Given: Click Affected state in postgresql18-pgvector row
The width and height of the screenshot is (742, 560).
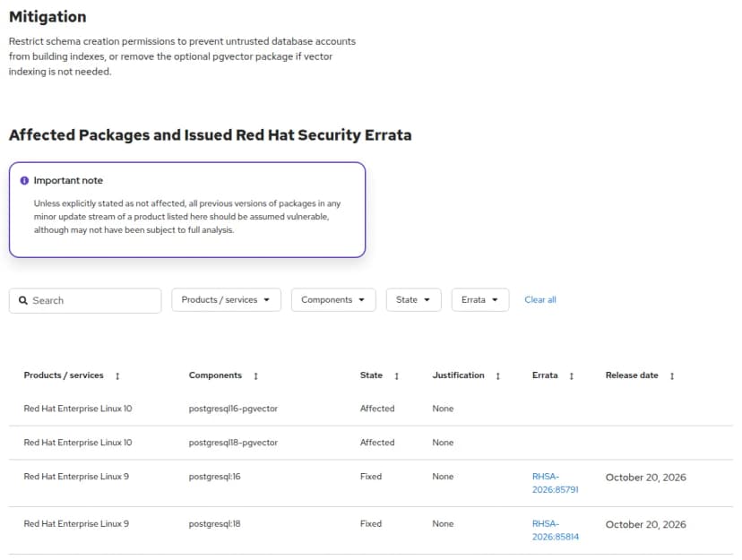Looking at the screenshot, I should click(x=377, y=443).
